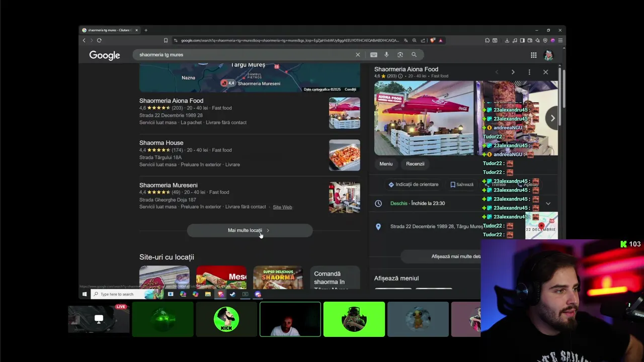Open the Brave Shields lion icon
Viewport: 644px width, 362px height.
pos(432,40)
